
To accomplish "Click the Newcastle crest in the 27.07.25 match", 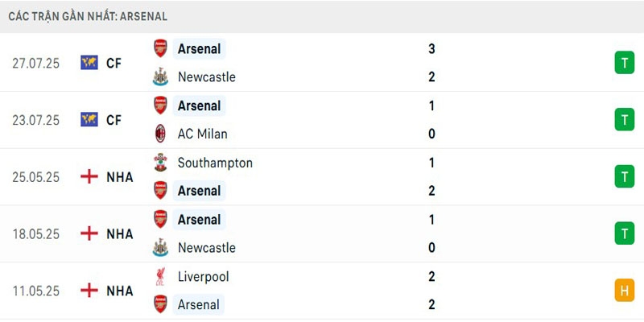I will coord(160,77).
